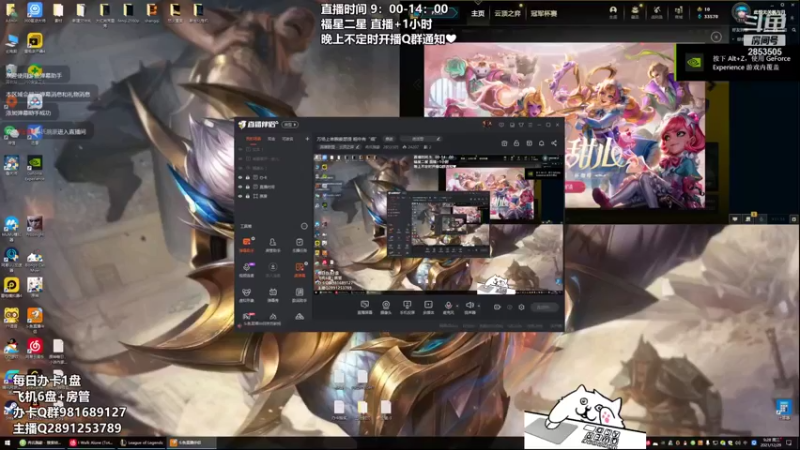Open speaker device dropdown arrow
The height and width of the screenshot is (450, 800).
point(479,306)
